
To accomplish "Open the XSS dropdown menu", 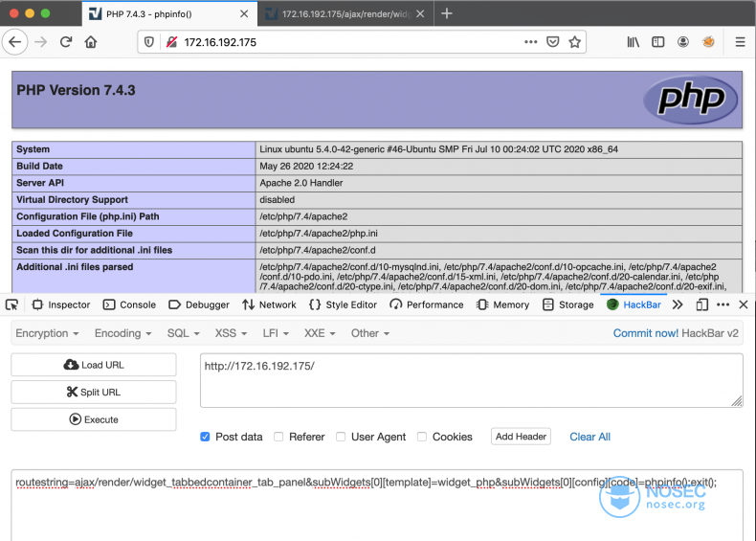I will pos(231,333).
